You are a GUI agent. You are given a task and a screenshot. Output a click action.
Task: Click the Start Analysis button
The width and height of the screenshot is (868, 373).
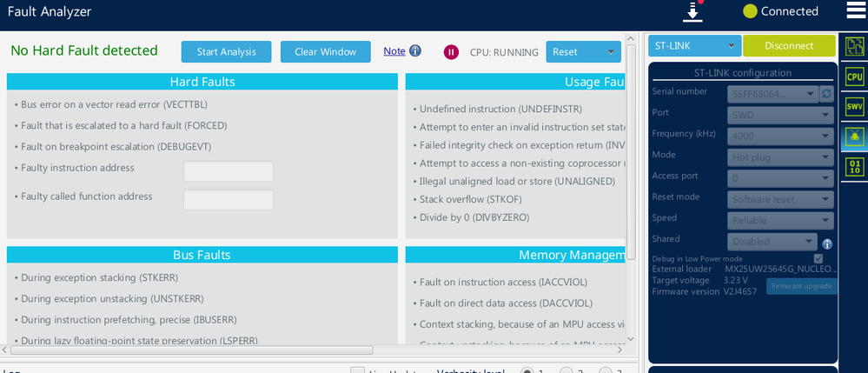point(227,51)
